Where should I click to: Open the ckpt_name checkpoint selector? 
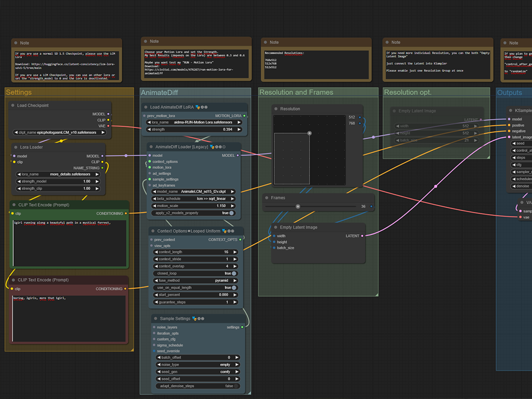(59, 132)
